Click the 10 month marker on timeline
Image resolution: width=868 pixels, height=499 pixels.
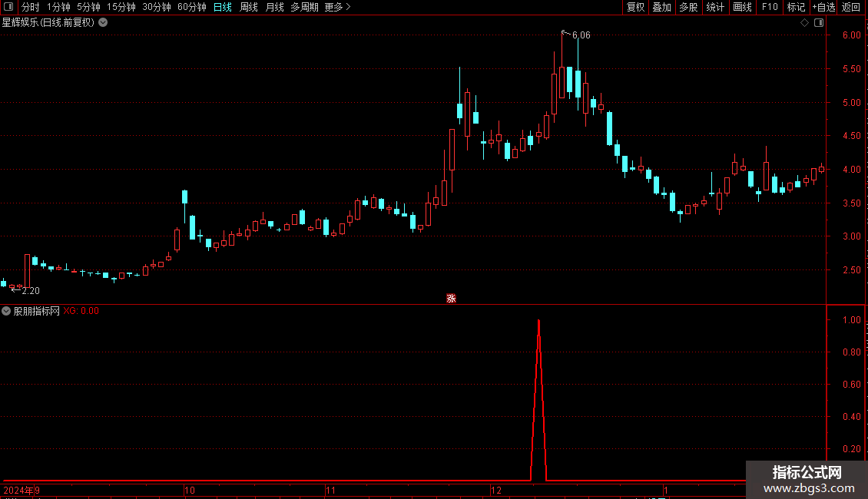tap(189, 490)
